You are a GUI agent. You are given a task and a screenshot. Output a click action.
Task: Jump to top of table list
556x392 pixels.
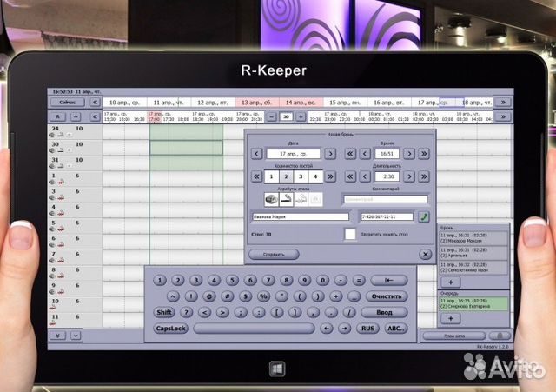58,116
